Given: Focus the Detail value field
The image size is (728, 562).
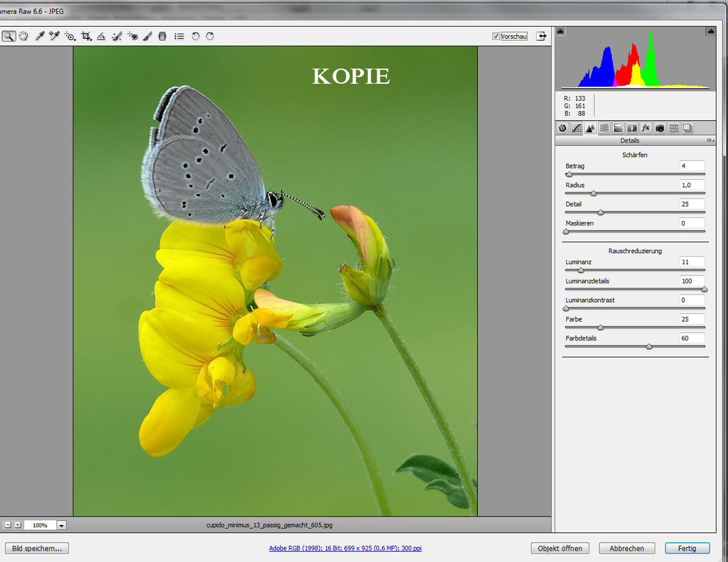Looking at the screenshot, I should pos(692,204).
